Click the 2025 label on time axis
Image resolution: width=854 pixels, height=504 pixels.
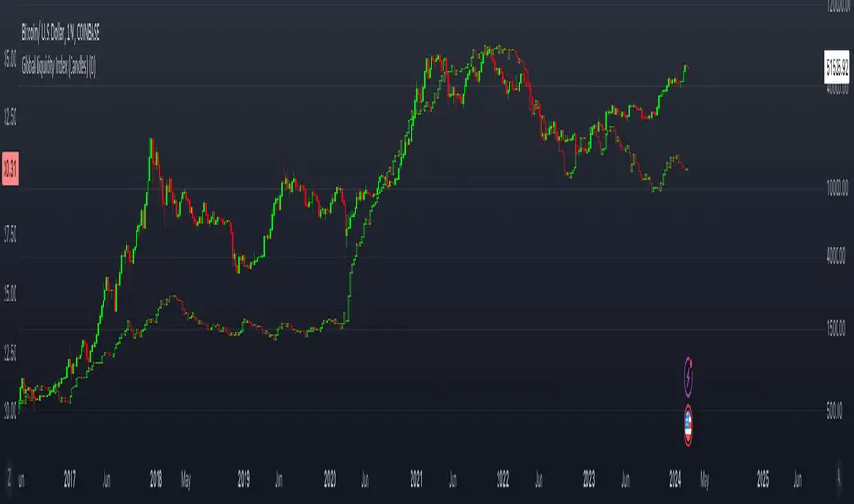pos(762,477)
